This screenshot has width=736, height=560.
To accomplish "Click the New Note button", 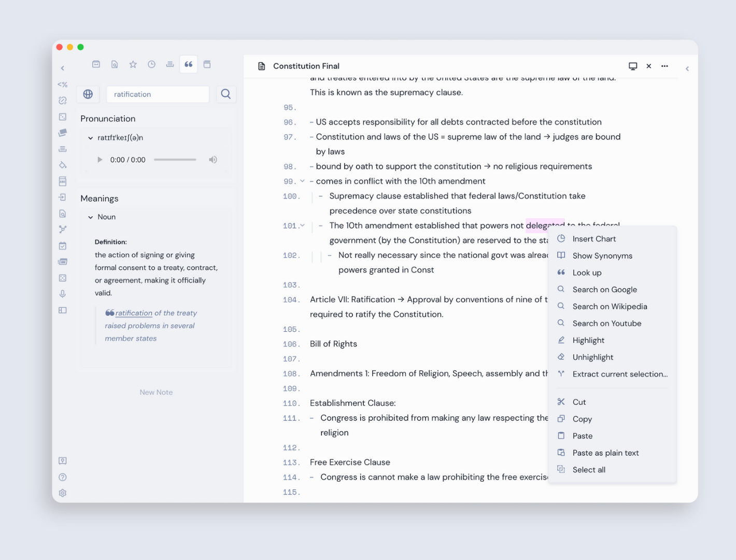I will (156, 393).
